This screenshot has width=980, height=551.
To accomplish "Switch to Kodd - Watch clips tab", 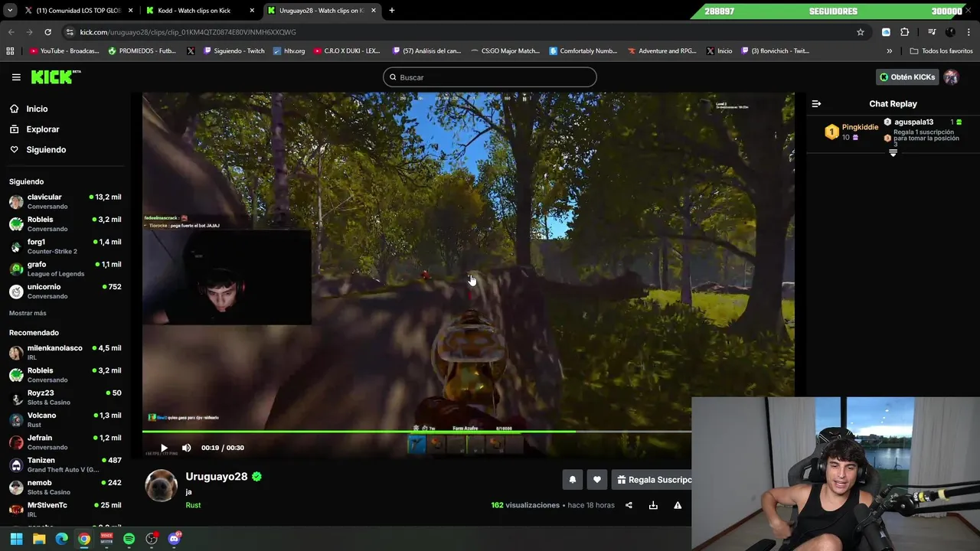I will point(199,11).
